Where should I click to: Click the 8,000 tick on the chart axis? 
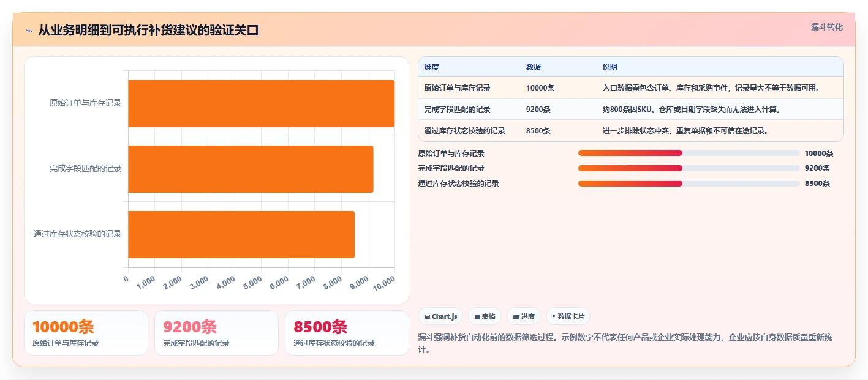click(x=333, y=282)
